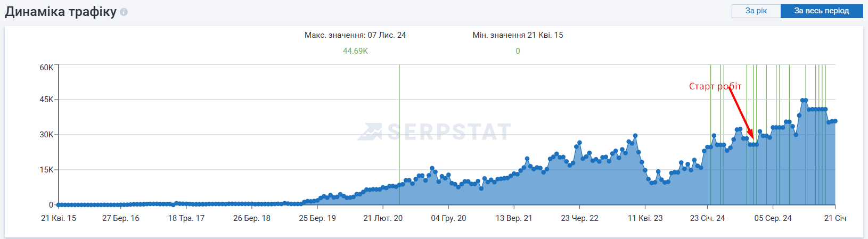Click the Макс. значення: 07 Лис. 24 label

click(x=355, y=35)
